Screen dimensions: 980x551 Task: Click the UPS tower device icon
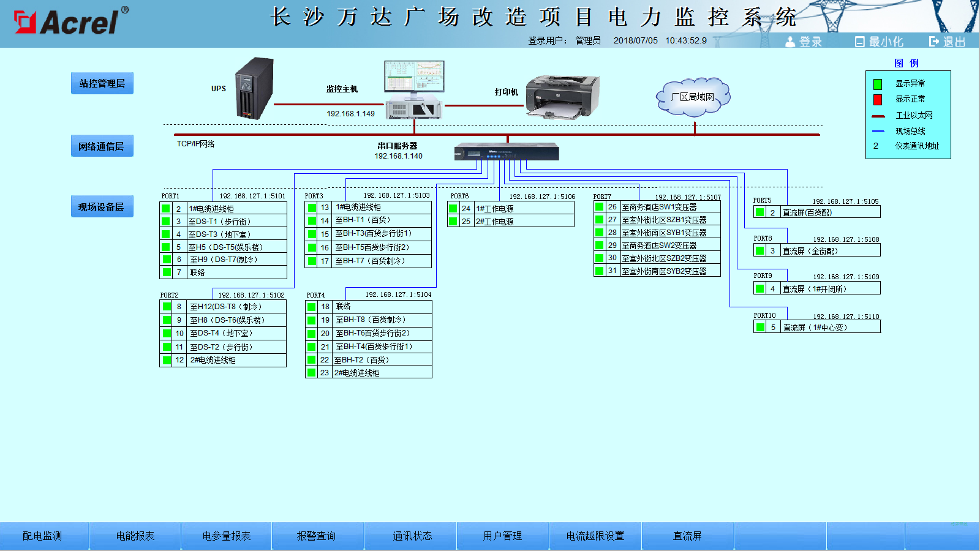click(x=255, y=88)
